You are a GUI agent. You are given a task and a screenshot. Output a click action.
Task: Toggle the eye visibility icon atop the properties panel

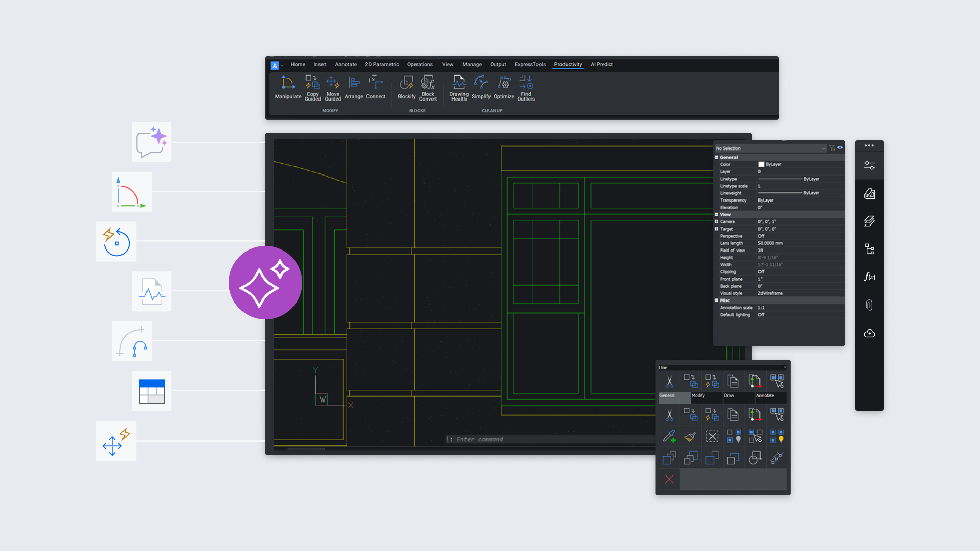pyautogui.click(x=840, y=147)
